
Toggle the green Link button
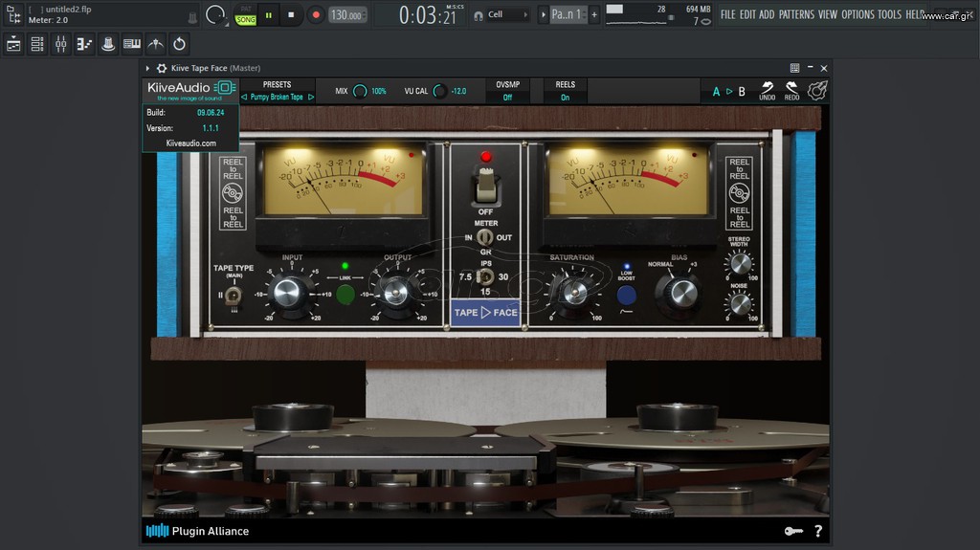pyautogui.click(x=345, y=294)
